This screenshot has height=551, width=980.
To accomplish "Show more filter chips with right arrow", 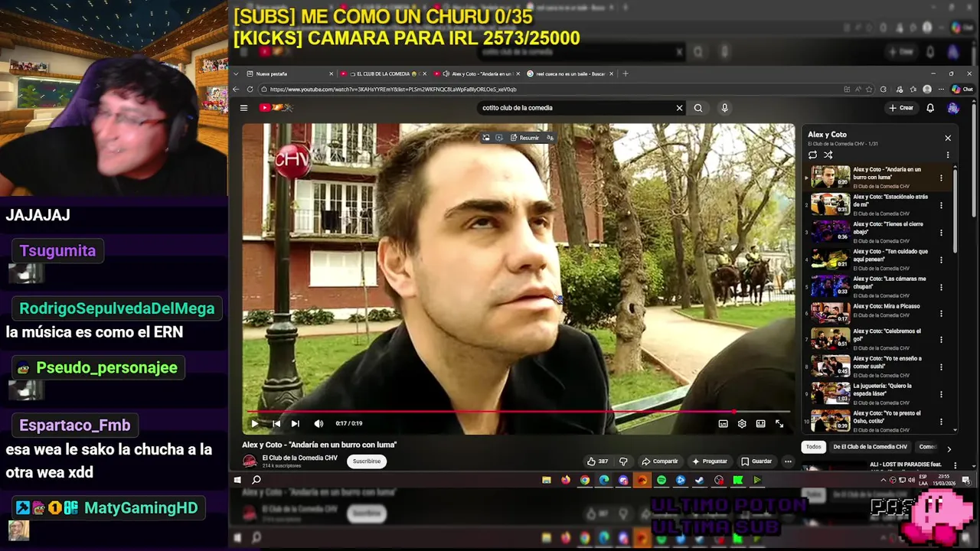I will click(x=949, y=448).
